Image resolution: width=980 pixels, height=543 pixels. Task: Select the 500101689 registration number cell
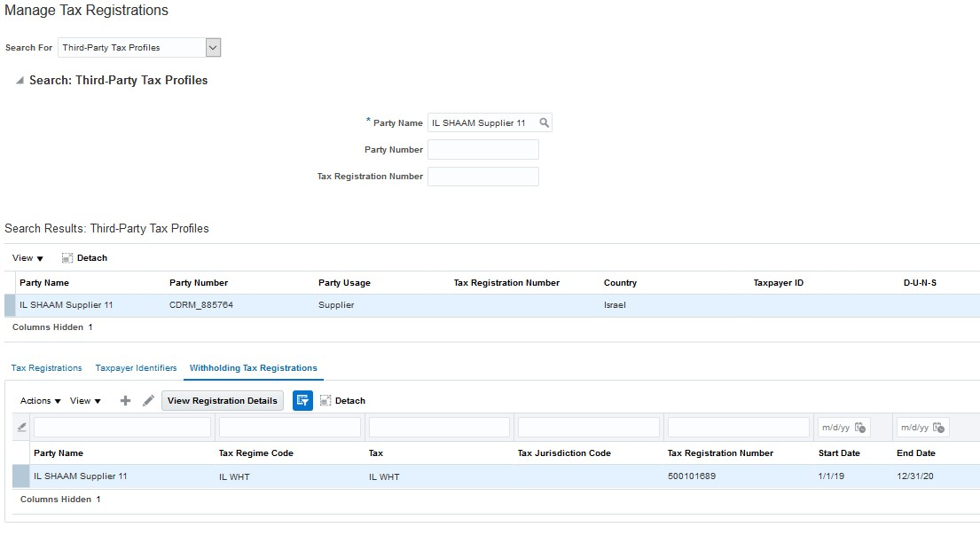click(x=692, y=476)
